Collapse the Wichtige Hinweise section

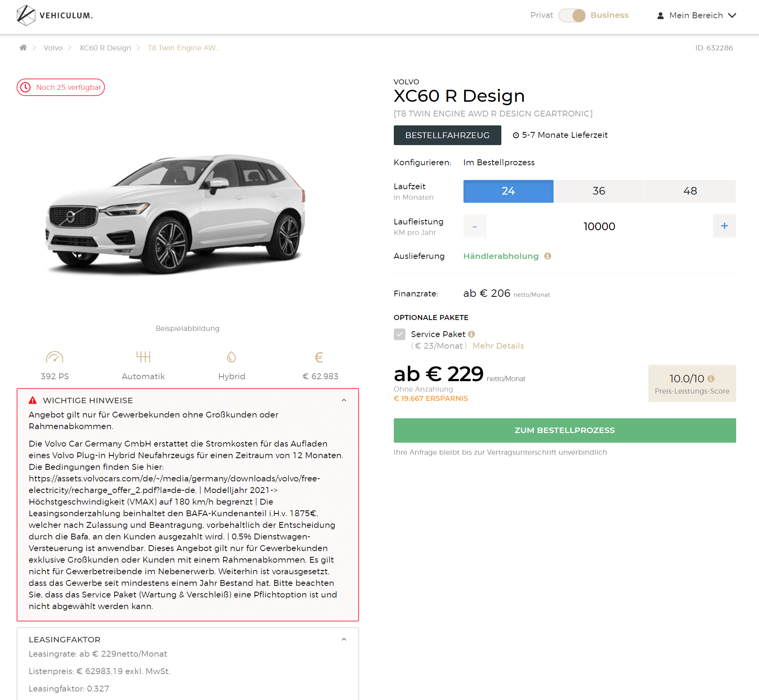tap(344, 400)
